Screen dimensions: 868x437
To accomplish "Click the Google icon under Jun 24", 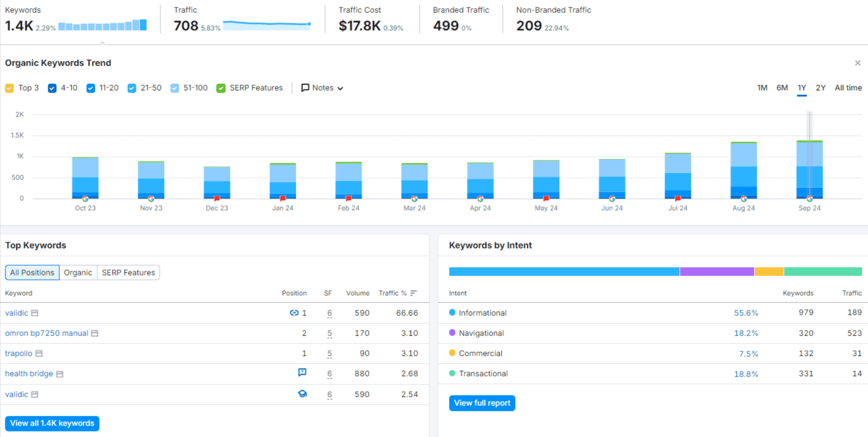I will tap(612, 199).
